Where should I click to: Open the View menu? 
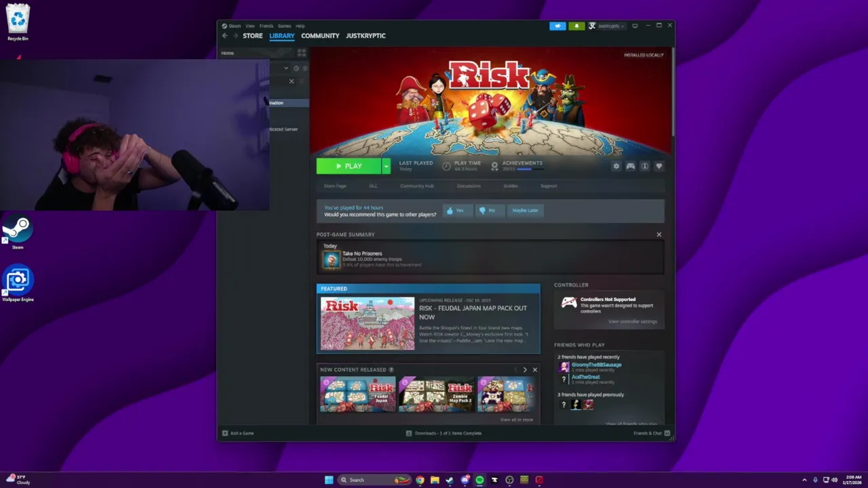[250, 26]
